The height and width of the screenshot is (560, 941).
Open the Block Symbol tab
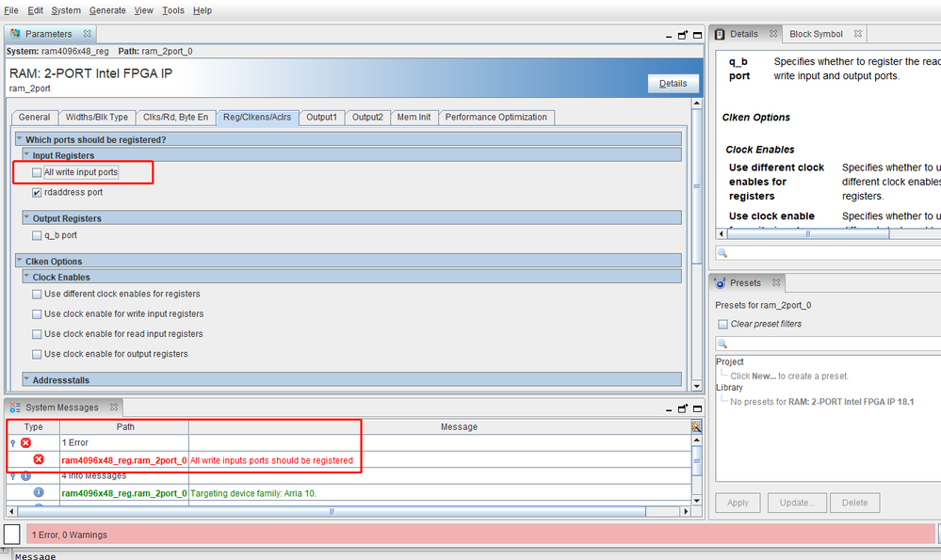pos(816,34)
